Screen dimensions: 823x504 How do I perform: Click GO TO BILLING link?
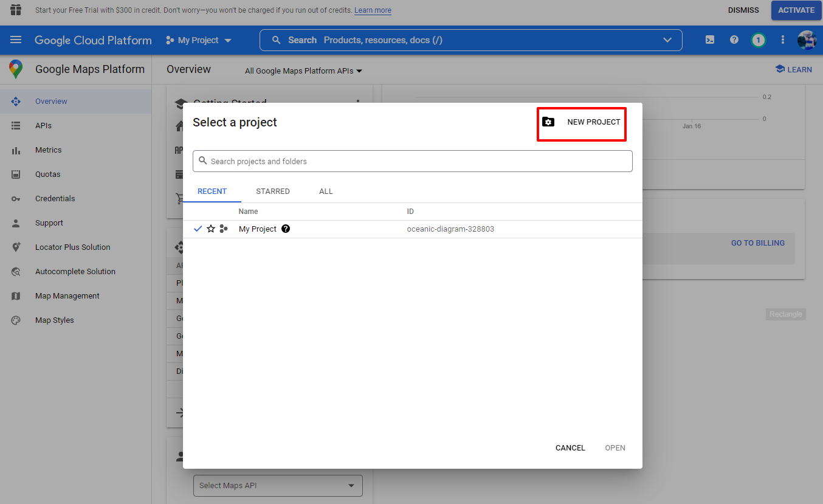[758, 243]
